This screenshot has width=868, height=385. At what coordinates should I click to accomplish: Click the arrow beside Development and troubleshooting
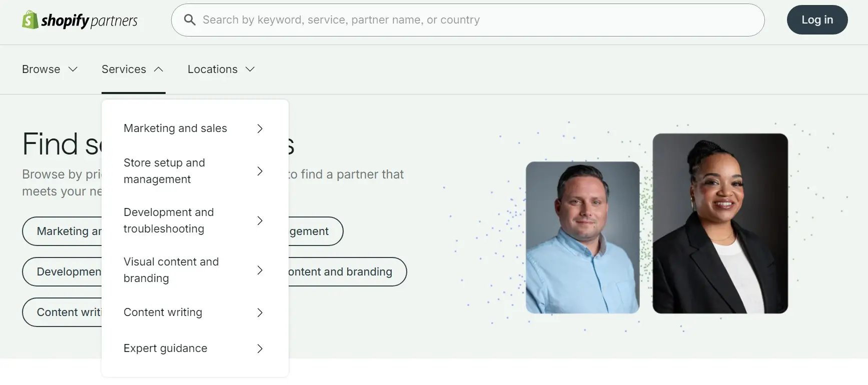click(260, 220)
